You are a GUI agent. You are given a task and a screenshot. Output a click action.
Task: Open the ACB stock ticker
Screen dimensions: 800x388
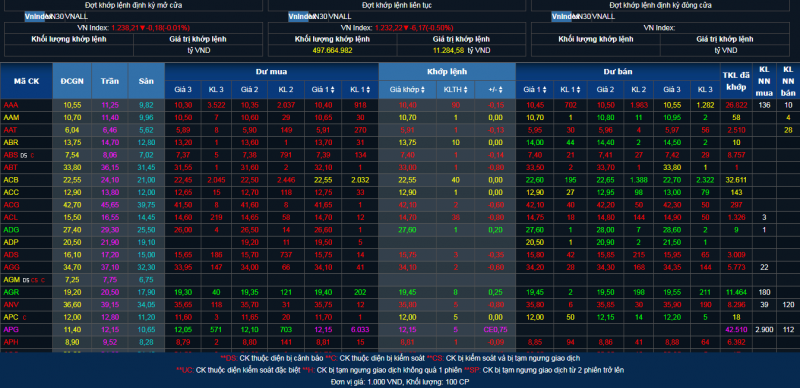click(x=11, y=180)
